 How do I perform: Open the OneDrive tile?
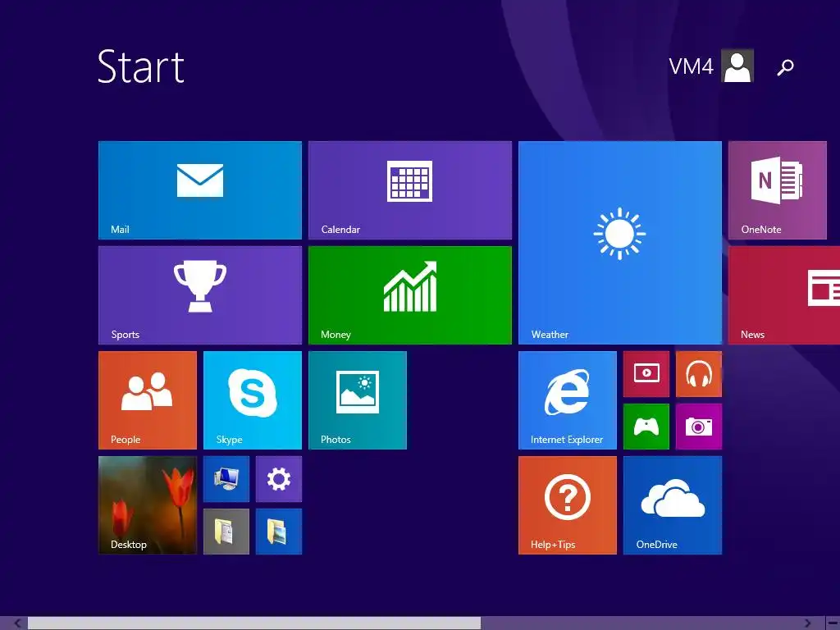tap(673, 505)
